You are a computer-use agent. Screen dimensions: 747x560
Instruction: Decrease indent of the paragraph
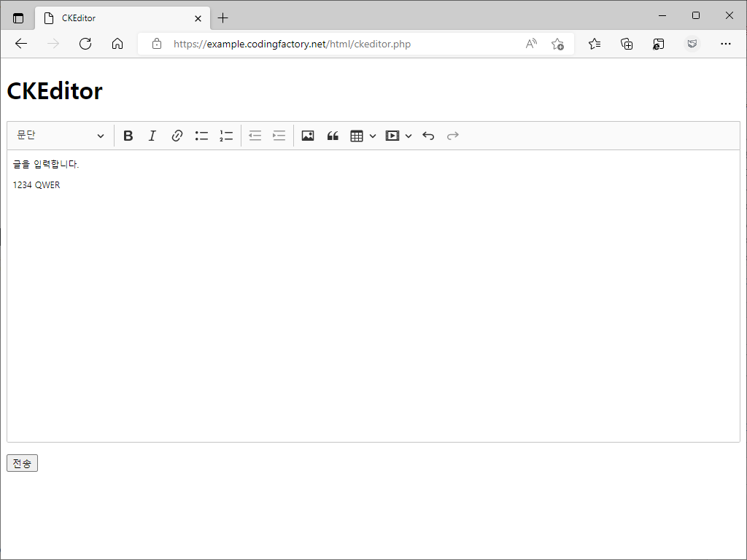(x=255, y=136)
